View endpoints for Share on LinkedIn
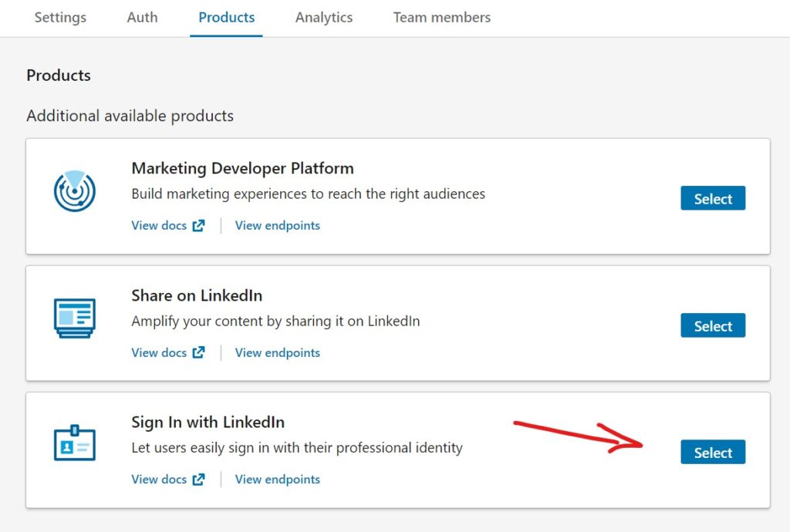The image size is (790, 532). [x=278, y=353]
